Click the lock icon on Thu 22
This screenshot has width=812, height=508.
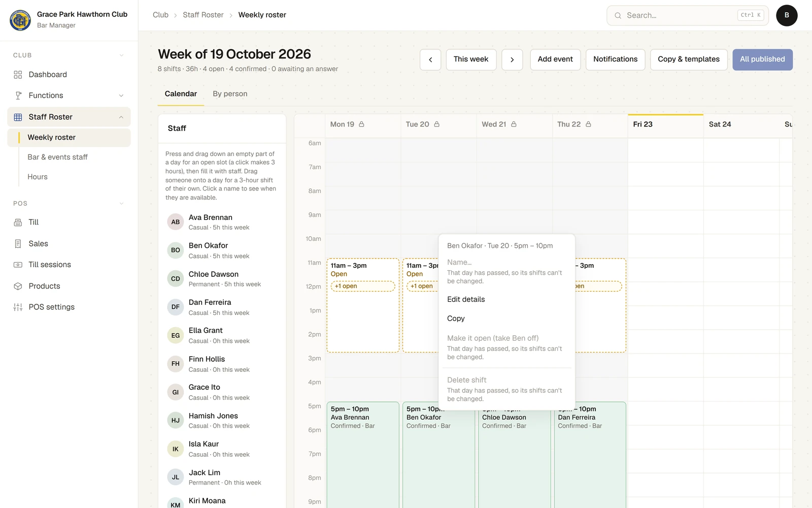[x=588, y=124]
